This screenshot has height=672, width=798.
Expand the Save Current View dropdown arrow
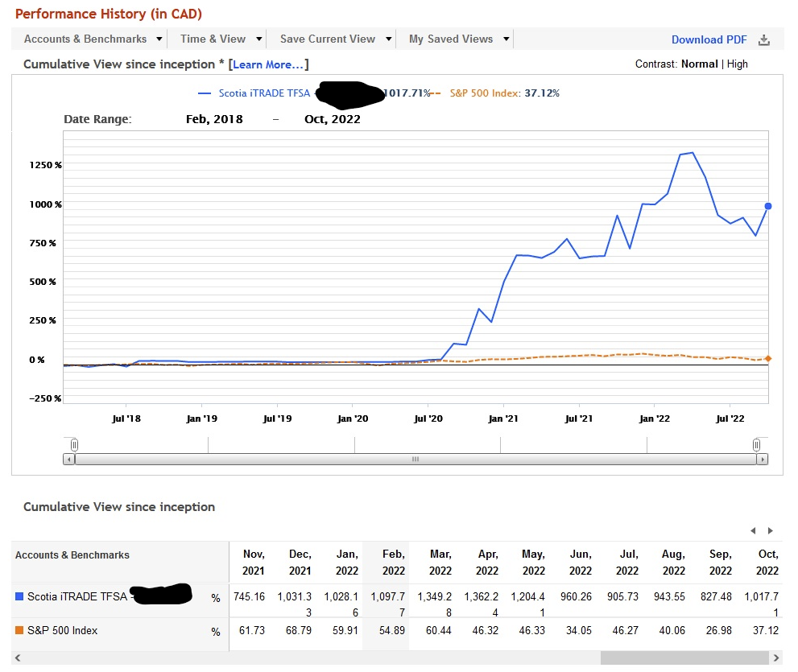[x=388, y=39]
